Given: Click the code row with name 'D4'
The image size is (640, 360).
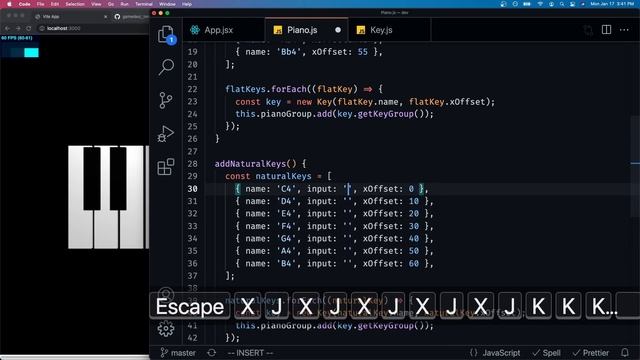Looking at the screenshot, I should [334, 201].
